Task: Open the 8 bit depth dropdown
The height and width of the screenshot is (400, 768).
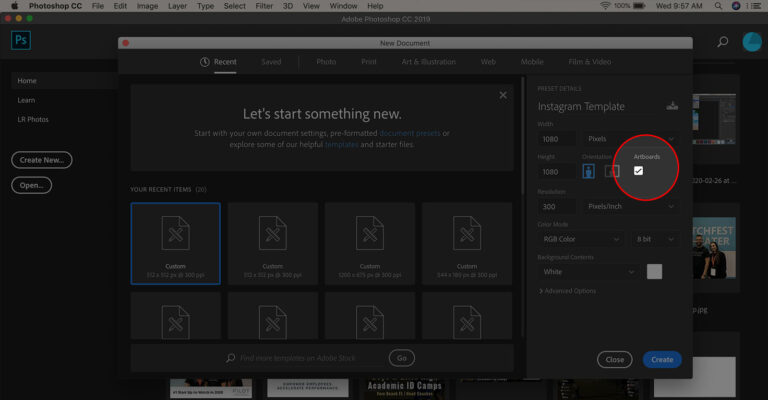Action: coord(655,239)
